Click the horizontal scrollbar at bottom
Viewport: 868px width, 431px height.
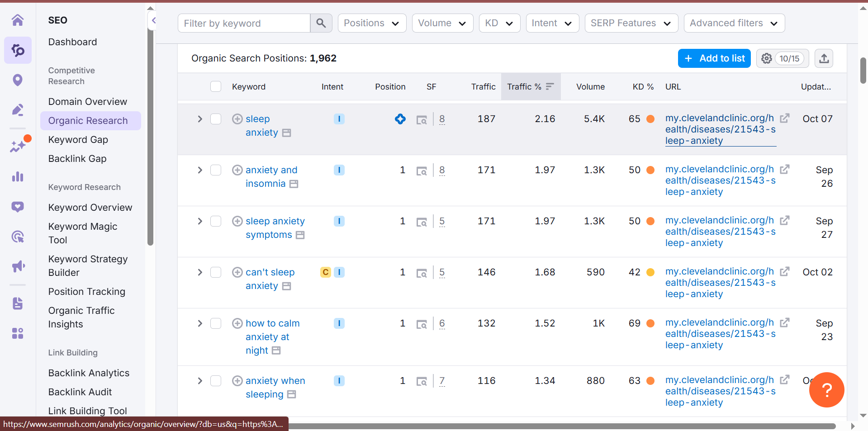(561, 426)
